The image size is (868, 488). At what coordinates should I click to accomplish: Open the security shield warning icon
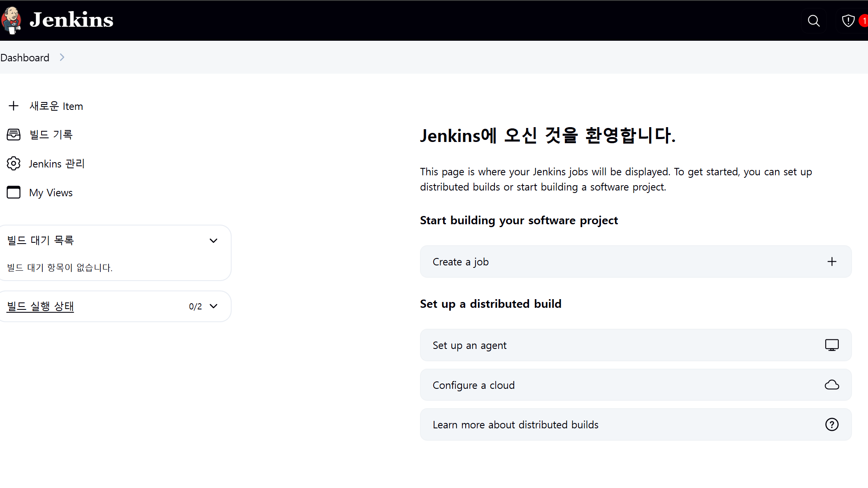(x=848, y=21)
